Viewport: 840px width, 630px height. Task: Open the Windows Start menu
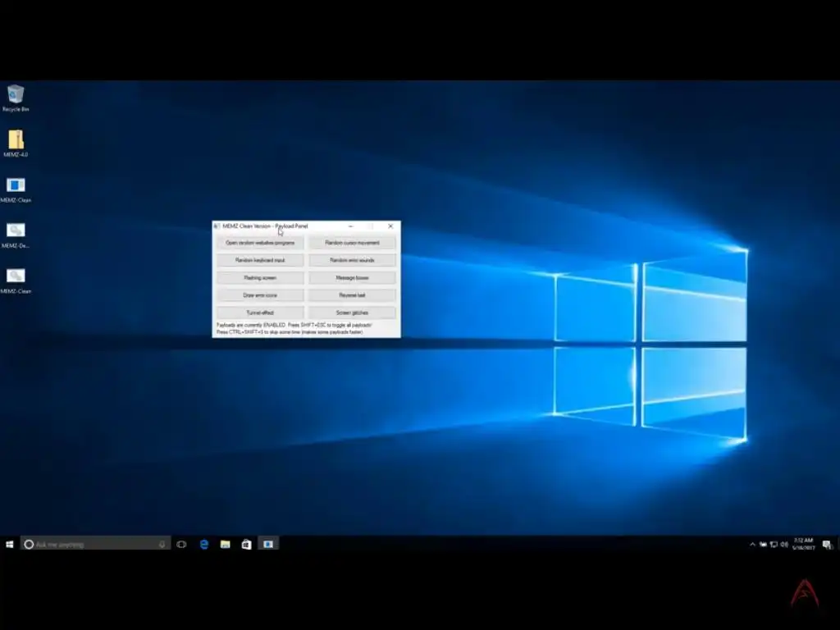[x=9, y=545]
